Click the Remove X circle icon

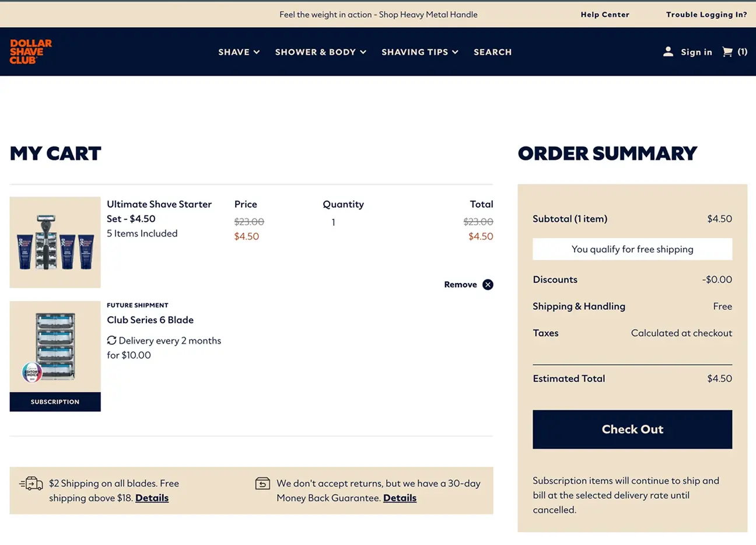coord(488,285)
